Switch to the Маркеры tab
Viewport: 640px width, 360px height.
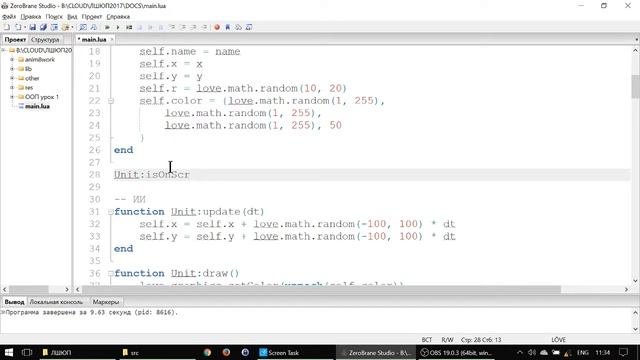[x=106, y=302]
